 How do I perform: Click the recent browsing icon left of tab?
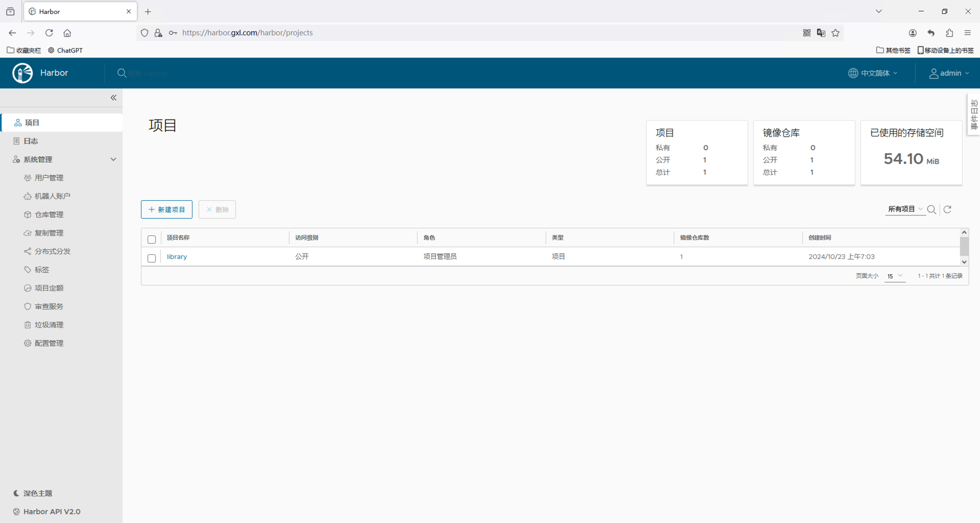point(10,11)
